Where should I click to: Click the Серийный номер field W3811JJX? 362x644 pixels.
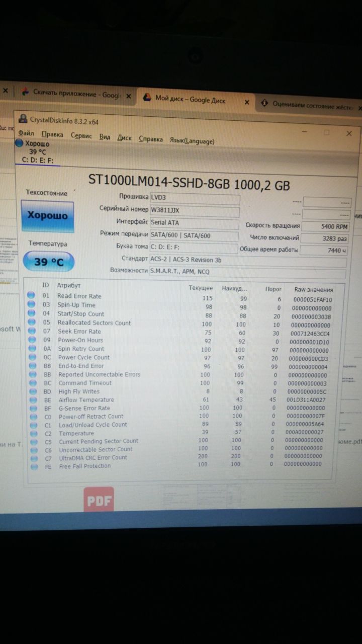195,210
